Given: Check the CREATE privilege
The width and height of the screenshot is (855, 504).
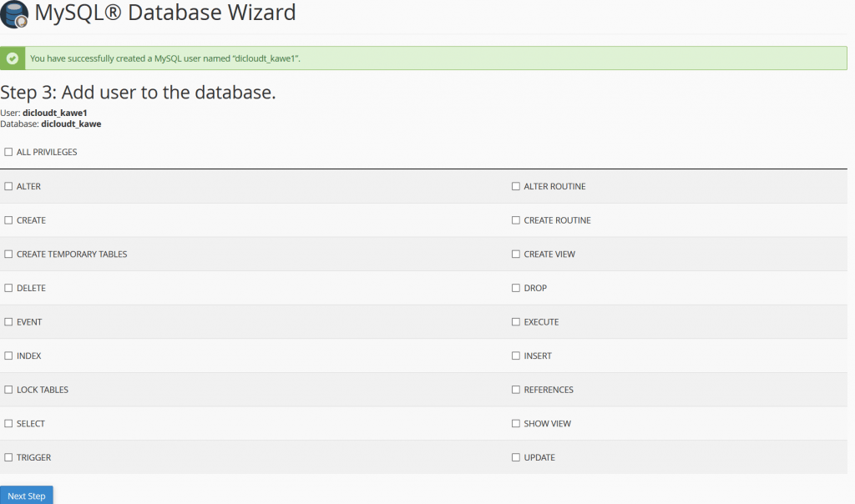Looking at the screenshot, I should [8, 219].
